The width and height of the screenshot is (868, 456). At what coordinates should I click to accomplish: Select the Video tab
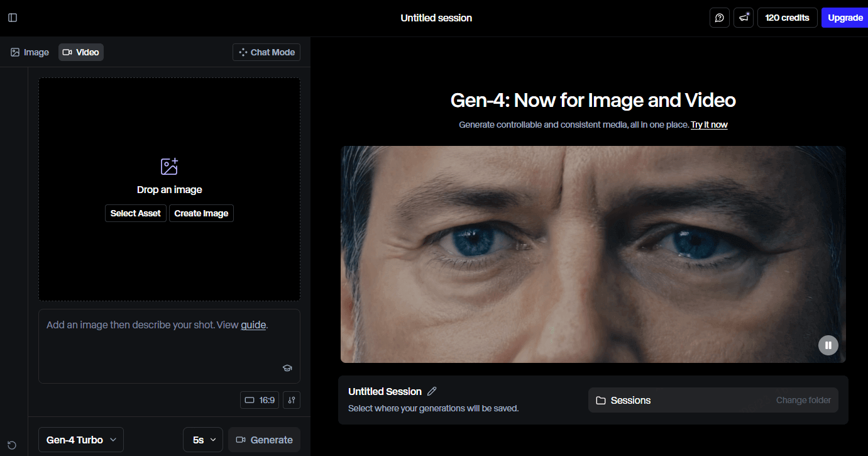click(81, 52)
